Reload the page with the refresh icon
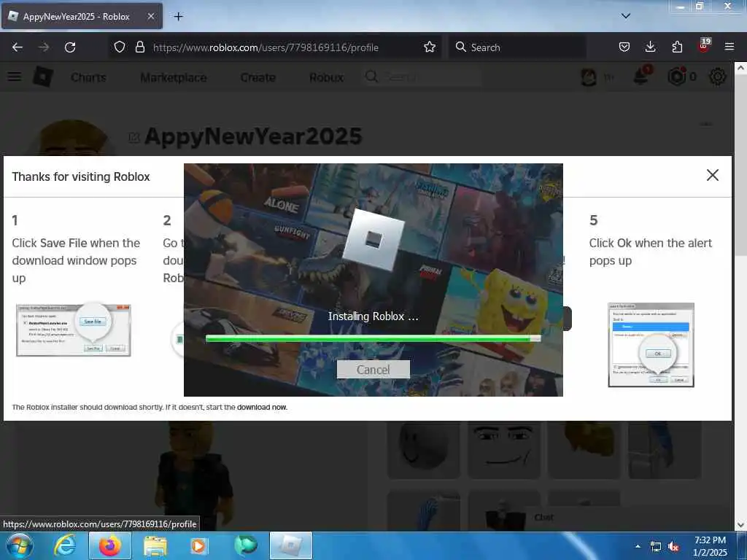747x560 pixels. tap(70, 47)
